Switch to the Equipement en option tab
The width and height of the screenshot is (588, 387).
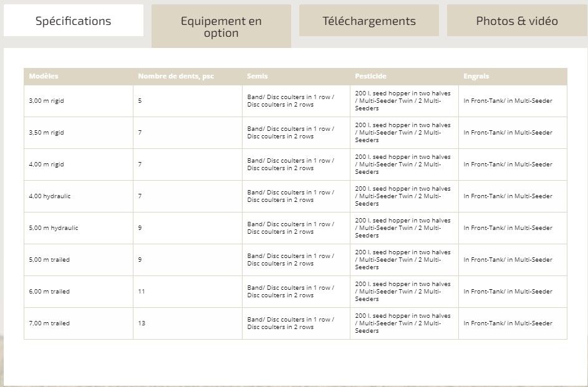[221, 26]
